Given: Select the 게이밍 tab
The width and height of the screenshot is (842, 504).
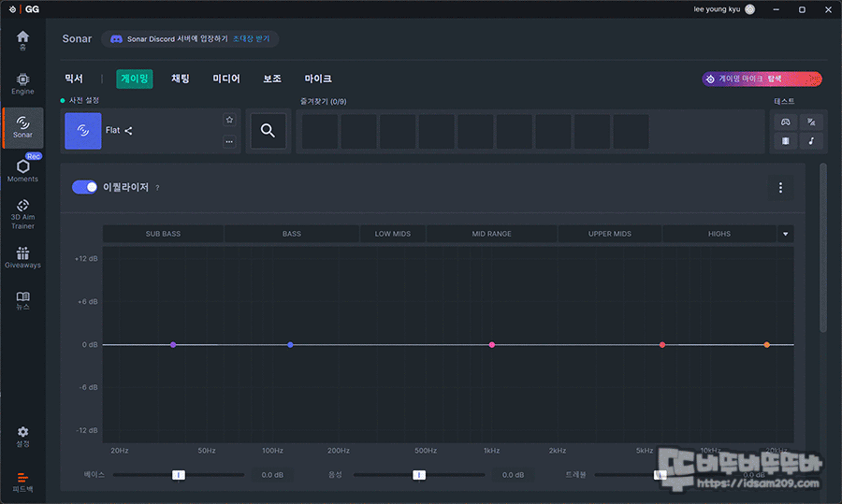Looking at the screenshot, I should pyautogui.click(x=134, y=79).
